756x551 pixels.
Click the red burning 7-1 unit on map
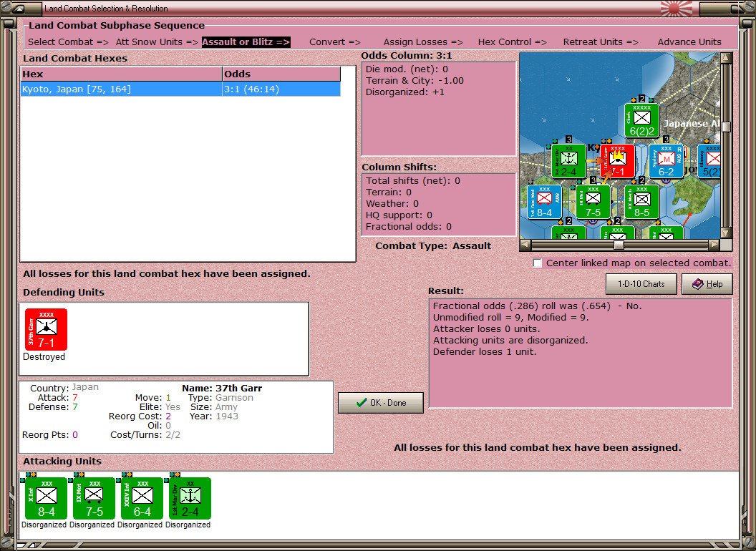coord(618,162)
